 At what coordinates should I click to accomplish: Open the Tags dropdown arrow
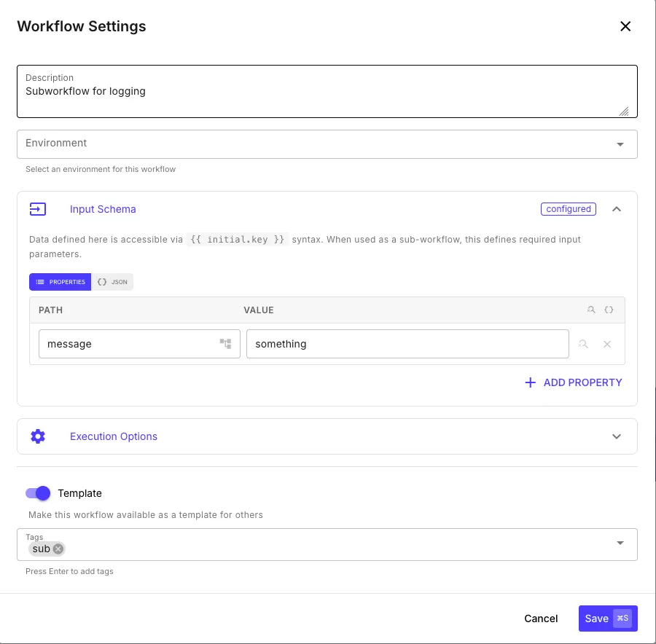pos(620,543)
